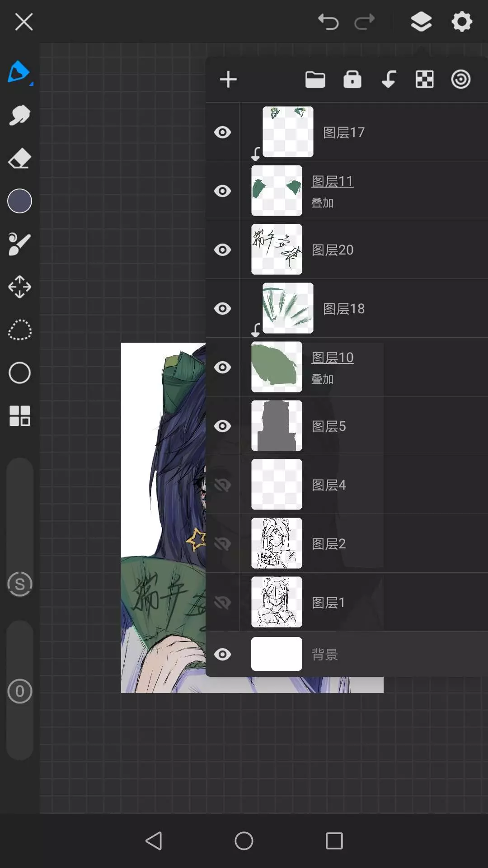Viewport: 488px width, 868px height.
Task: Select 图层10 green thumbnail
Action: (277, 367)
